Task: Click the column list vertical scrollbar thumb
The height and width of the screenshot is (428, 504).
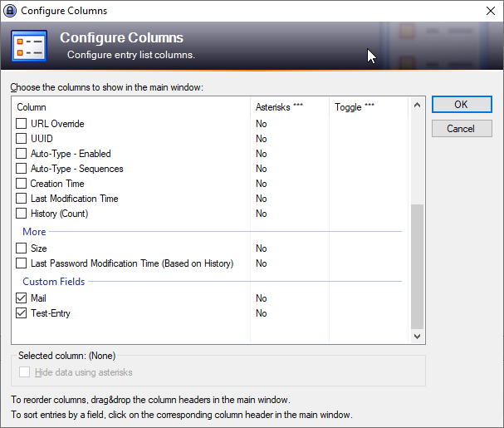Action: (x=418, y=266)
